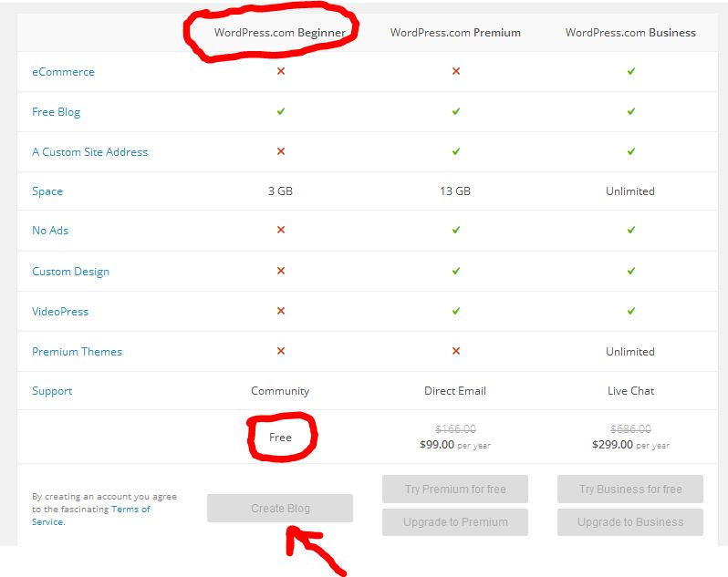728x577 pixels.
Task: Click Custom Design red cross under Beginner
Action: [280, 271]
